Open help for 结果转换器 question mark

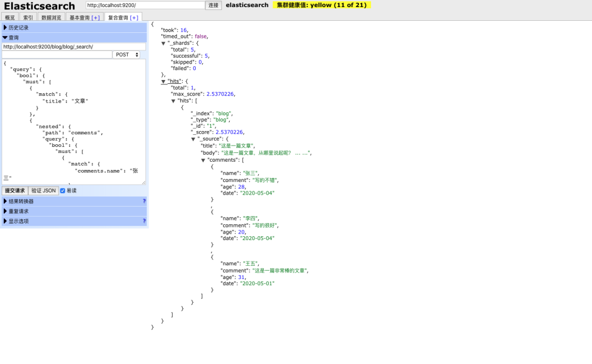[144, 201]
